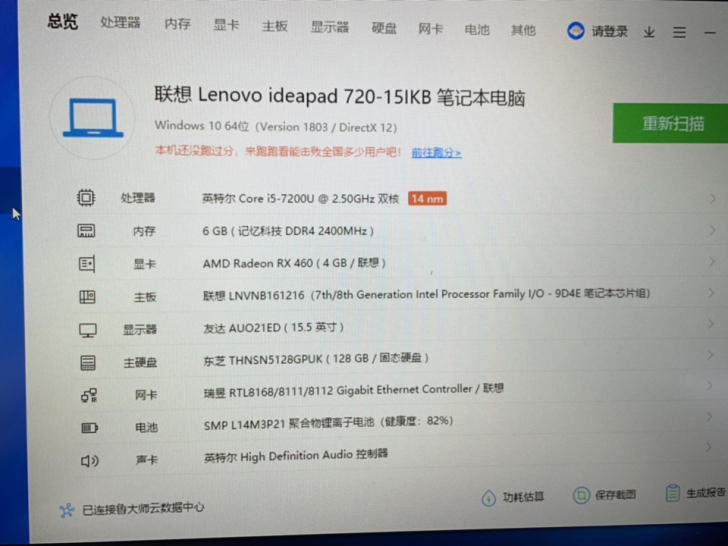The height and width of the screenshot is (546, 728).
Task: Click the monitor display icon
Action: [88, 330]
